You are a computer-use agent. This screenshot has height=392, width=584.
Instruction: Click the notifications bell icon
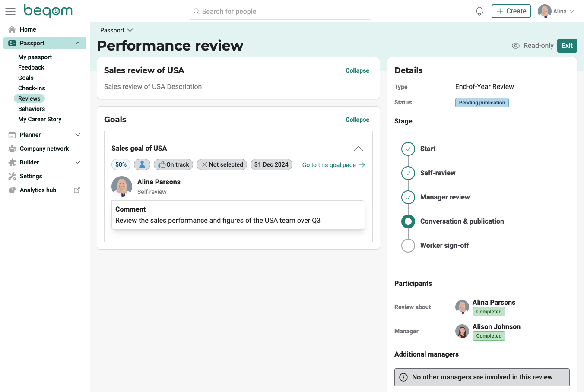click(479, 11)
